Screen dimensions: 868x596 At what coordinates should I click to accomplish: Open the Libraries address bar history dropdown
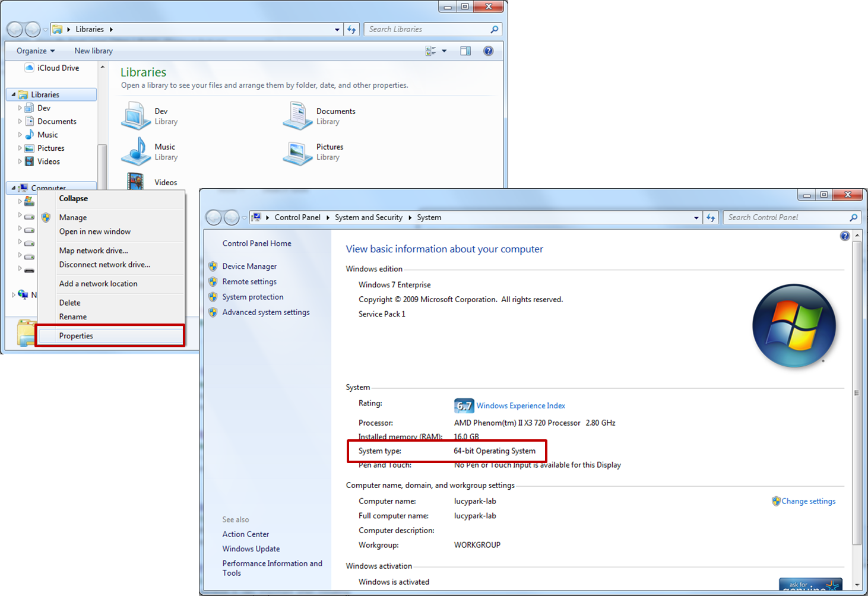pyautogui.click(x=337, y=29)
